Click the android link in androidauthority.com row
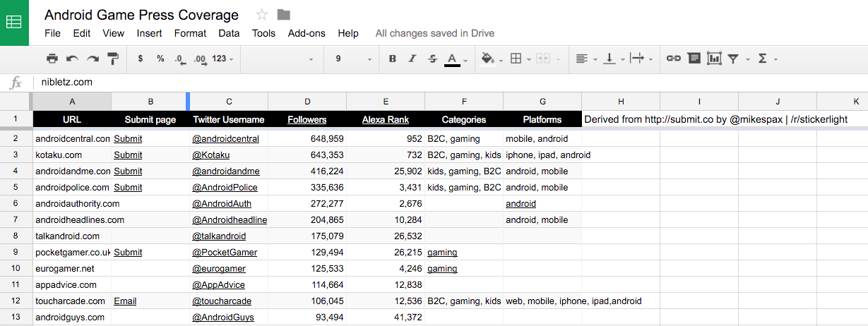The image size is (868, 326). coord(521,204)
